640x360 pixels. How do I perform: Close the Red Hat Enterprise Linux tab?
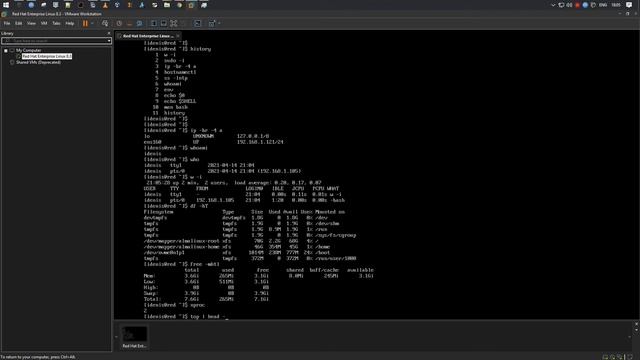point(178,36)
